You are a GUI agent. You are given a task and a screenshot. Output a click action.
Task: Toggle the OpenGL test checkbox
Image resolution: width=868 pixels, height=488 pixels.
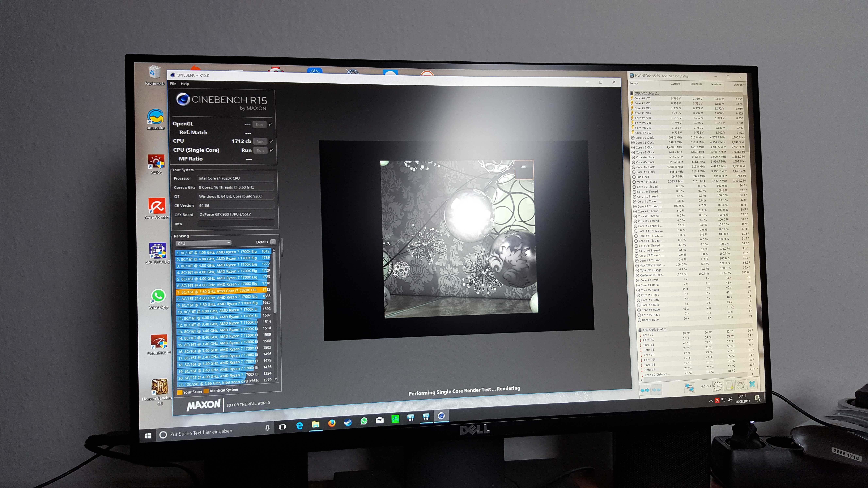pos(271,124)
